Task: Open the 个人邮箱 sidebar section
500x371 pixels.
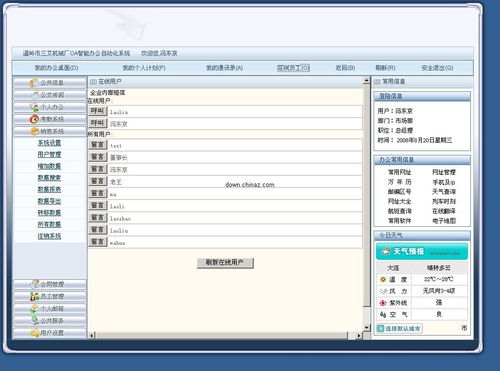Action: point(50,309)
